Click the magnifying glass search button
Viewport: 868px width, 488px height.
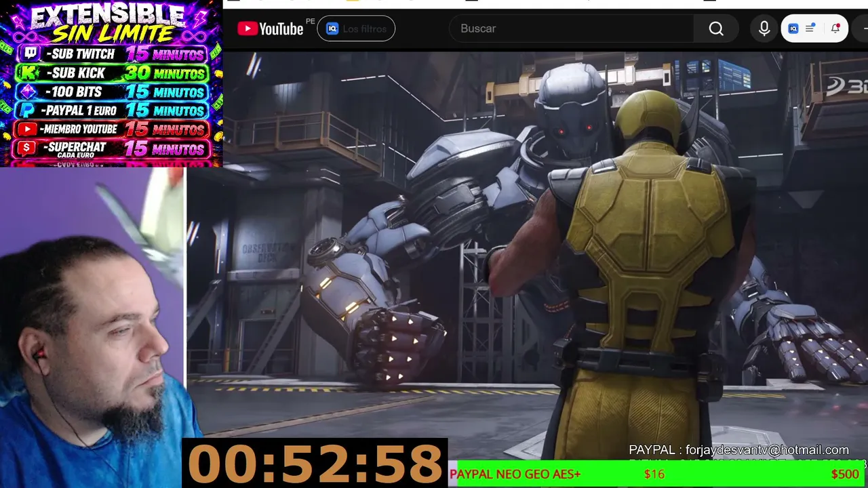tap(716, 28)
